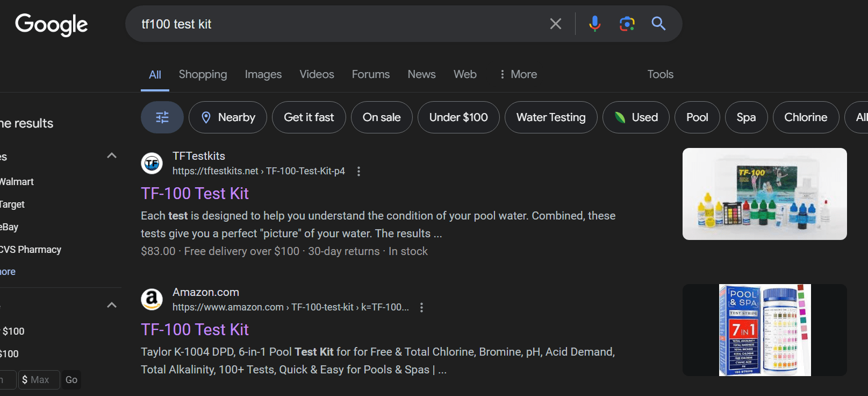Viewport: 868px width, 396px height.
Task: Filter by Walmart store
Action: point(17,182)
